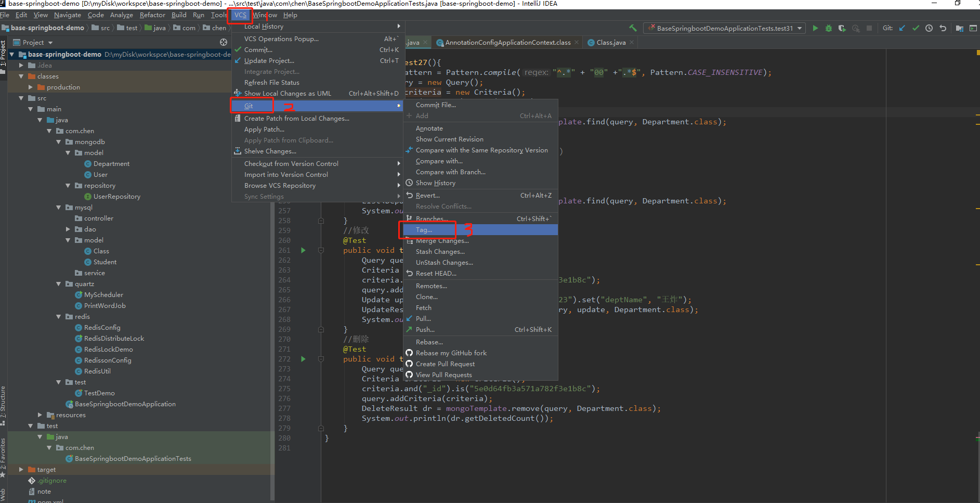Click locate-file target icon in Project panel
The height and width of the screenshot is (503, 980).
tap(224, 42)
